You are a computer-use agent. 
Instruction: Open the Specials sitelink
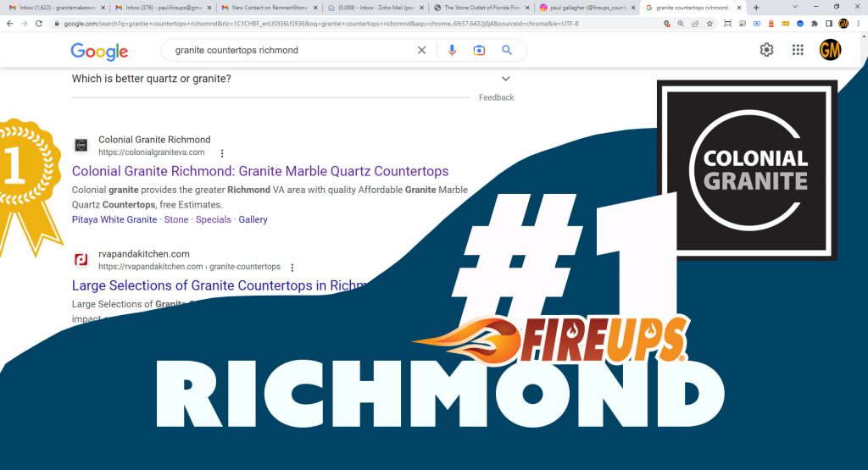[213, 219]
